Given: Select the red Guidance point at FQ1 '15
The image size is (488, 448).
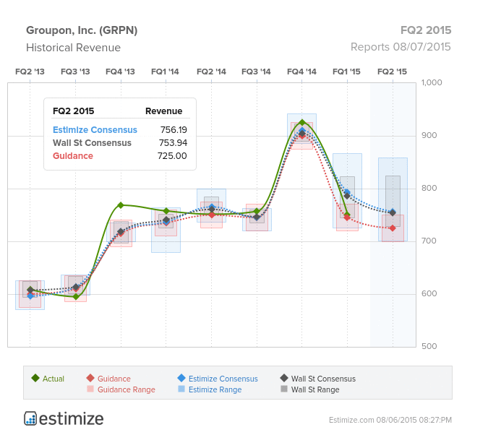Looking at the screenshot, I should tap(347, 217).
